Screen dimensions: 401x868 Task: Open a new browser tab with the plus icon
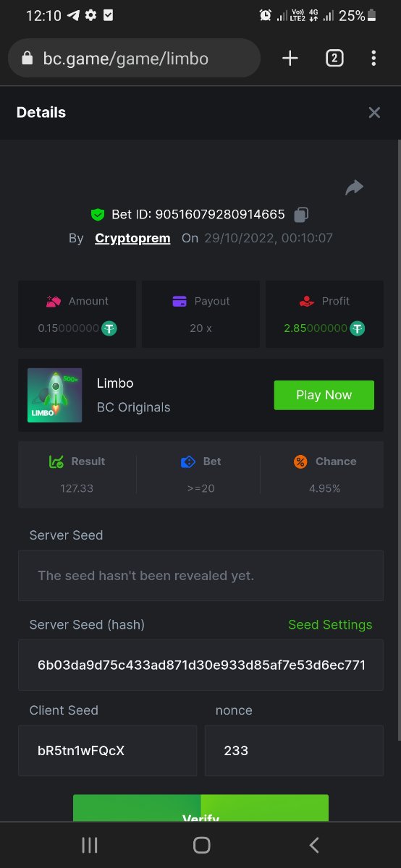pyautogui.click(x=290, y=59)
